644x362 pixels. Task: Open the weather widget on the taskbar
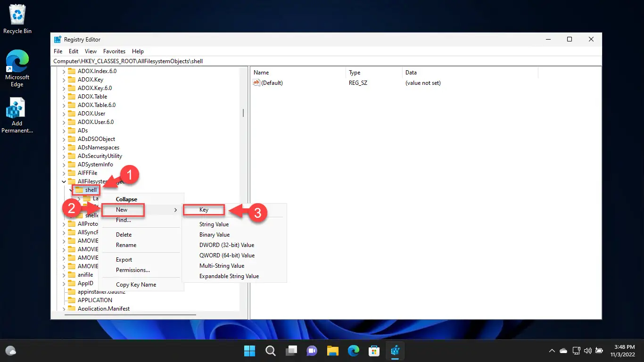click(x=10, y=351)
